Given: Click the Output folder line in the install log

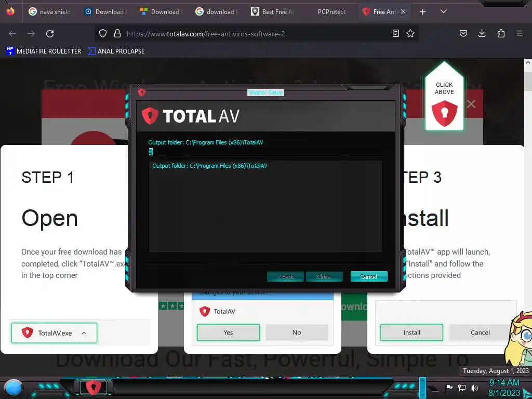Looking at the screenshot, I should (x=210, y=166).
